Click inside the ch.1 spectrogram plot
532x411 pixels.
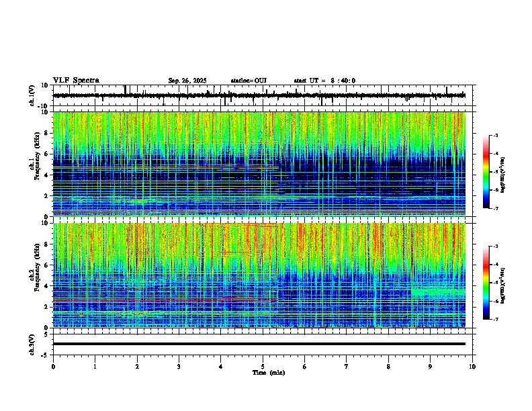[x=259, y=164]
